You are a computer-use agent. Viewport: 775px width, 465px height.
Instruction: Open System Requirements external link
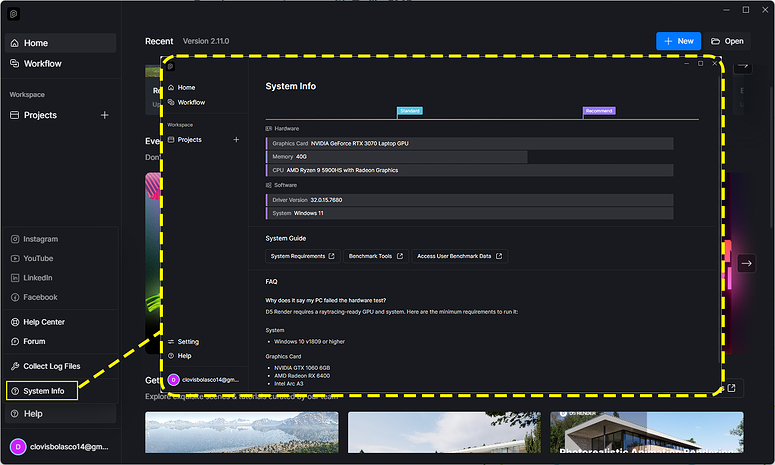click(302, 256)
